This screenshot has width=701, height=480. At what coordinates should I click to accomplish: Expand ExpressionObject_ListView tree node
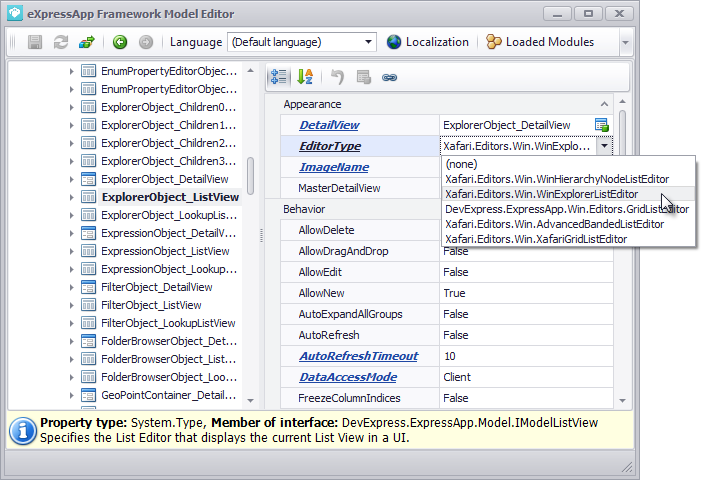pos(72,251)
